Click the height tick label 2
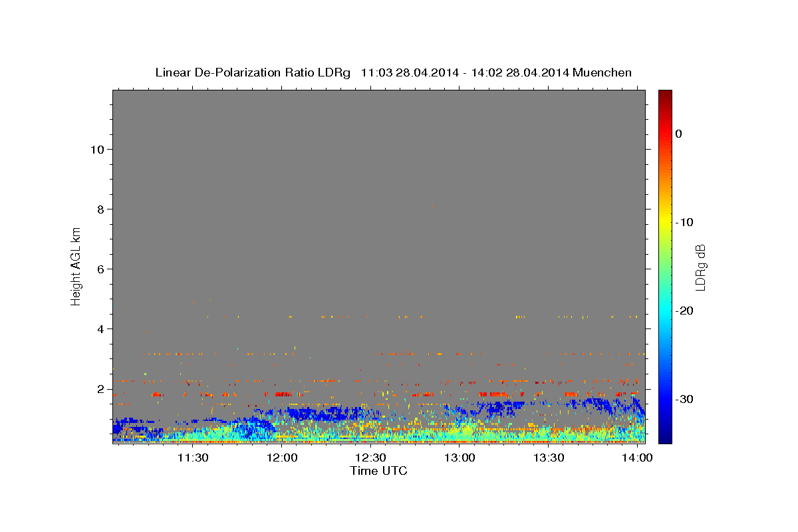This screenshot has height=532, width=798. pos(101,389)
